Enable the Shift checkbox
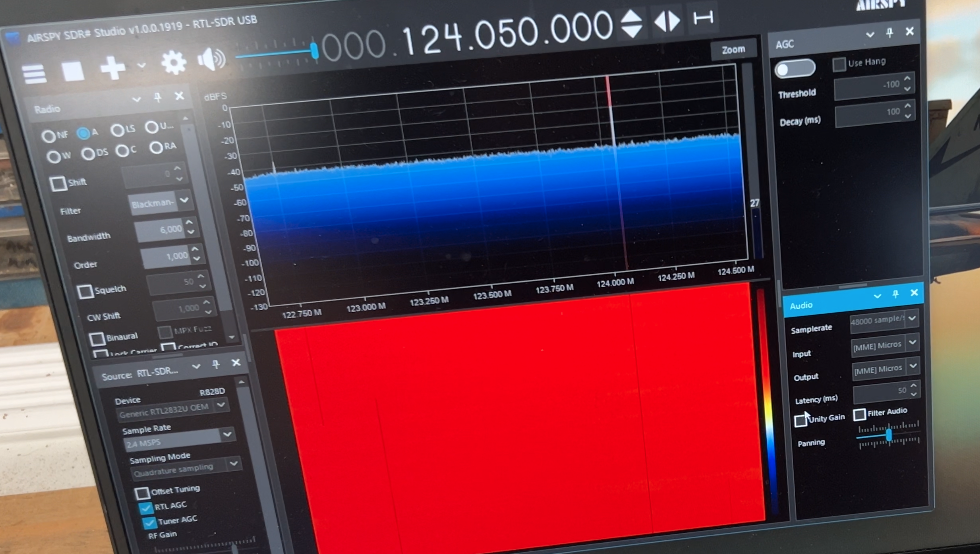980x554 pixels. click(x=58, y=183)
